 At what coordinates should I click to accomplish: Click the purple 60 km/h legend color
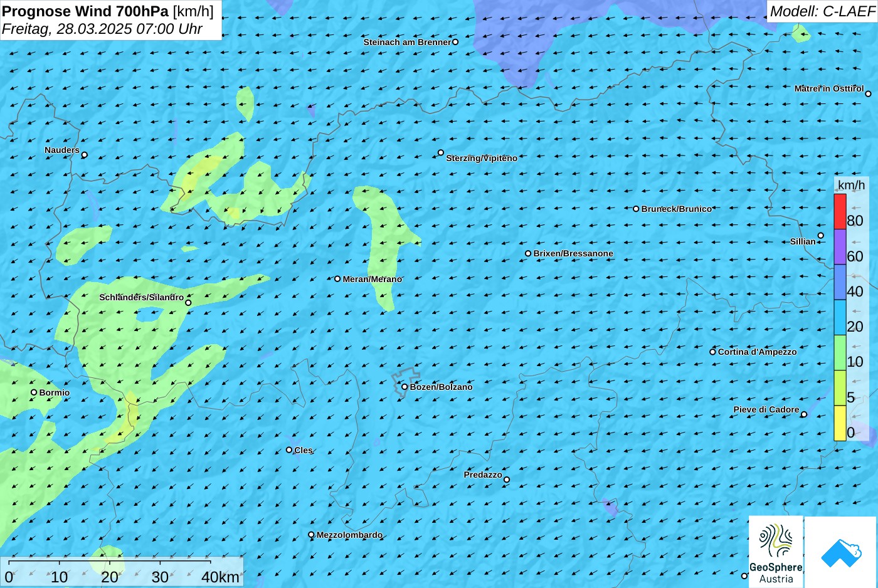click(840, 247)
